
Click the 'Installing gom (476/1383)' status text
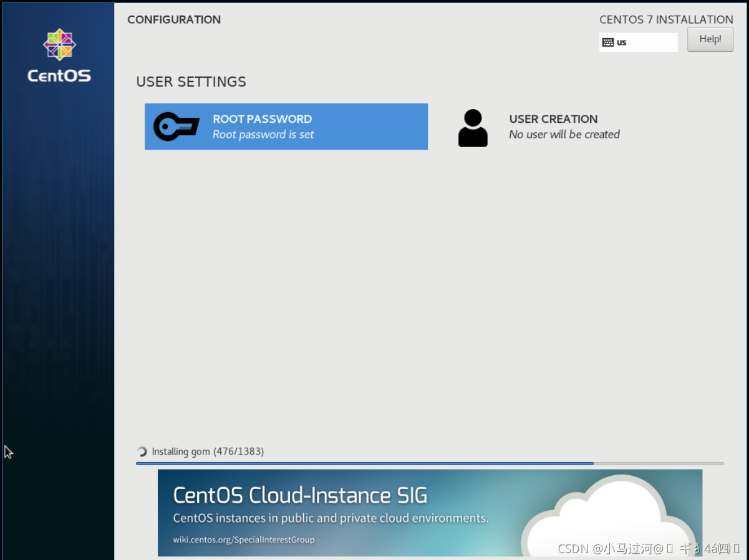[208, 451]
